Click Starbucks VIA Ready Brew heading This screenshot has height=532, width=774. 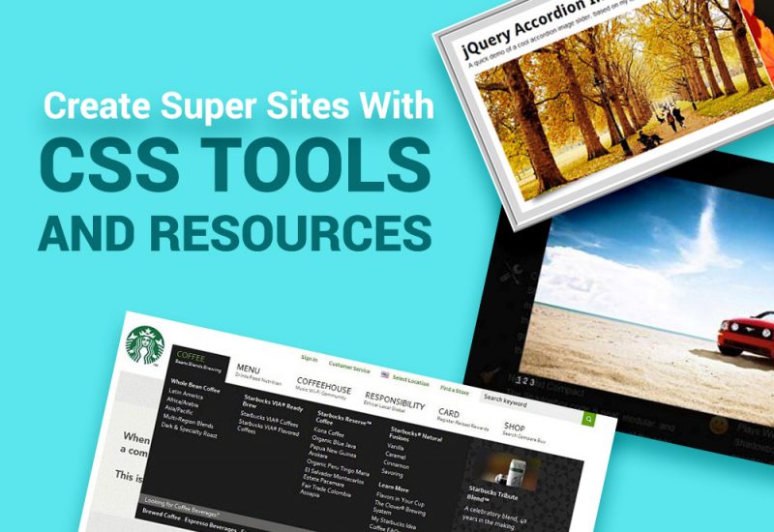click(x=272, y=402)
